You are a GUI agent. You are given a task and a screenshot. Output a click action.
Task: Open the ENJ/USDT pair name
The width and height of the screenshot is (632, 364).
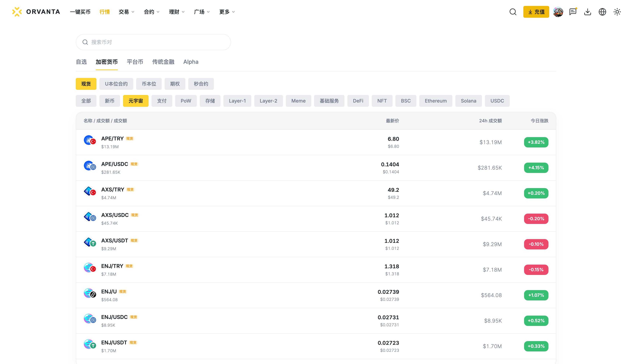[114, 343]
